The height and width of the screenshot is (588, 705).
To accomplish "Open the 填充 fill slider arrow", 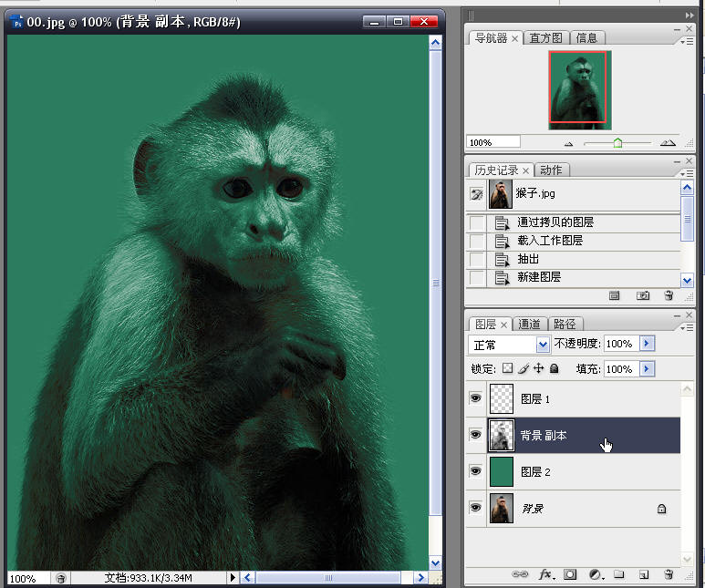I will tap(647, 369).
